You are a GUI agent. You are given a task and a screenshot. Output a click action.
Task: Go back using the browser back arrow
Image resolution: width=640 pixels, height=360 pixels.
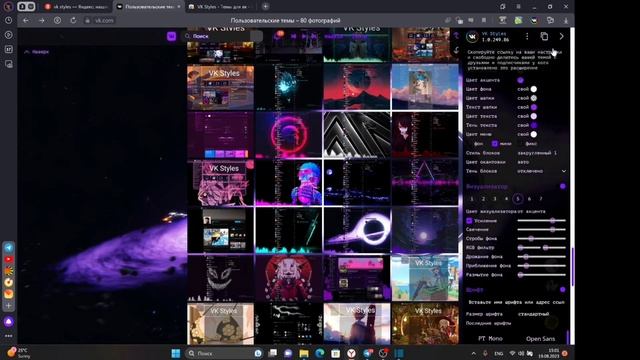26,20
